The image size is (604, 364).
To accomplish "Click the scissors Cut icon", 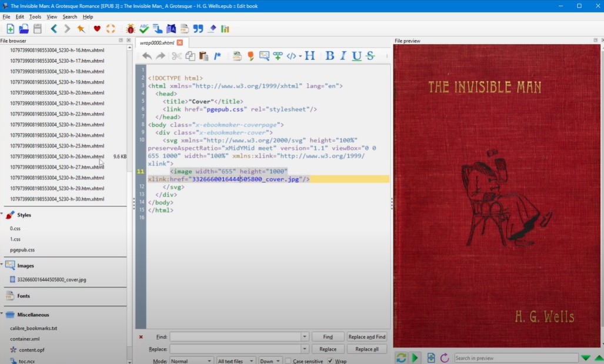I will 177,56.
